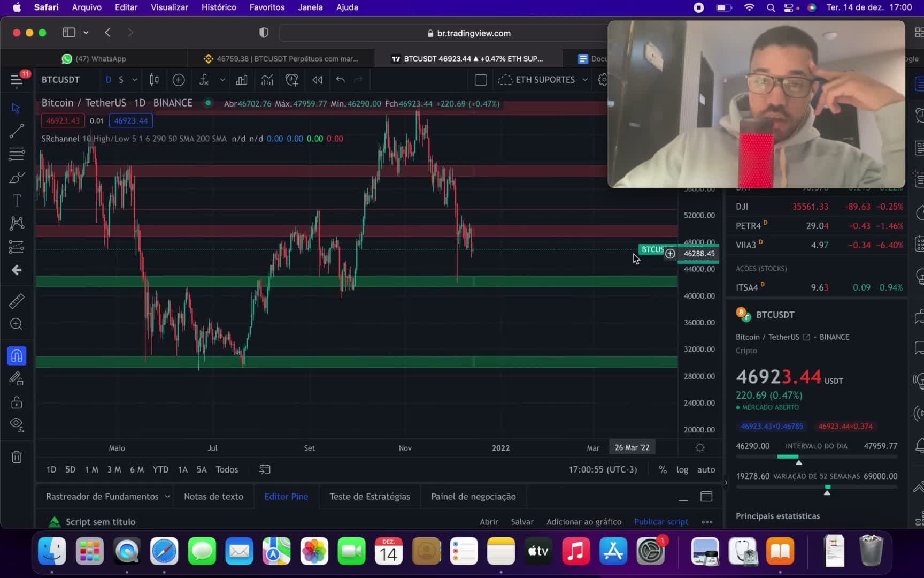Toggle auto scale mode
924x578 pixels.
pos(706,469)
